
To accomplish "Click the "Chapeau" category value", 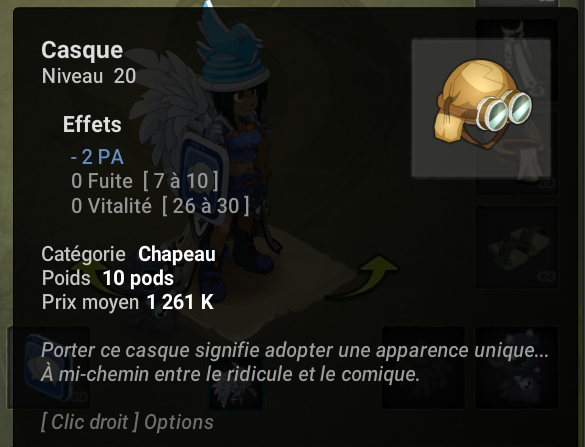I will click(x=177, y=254).
